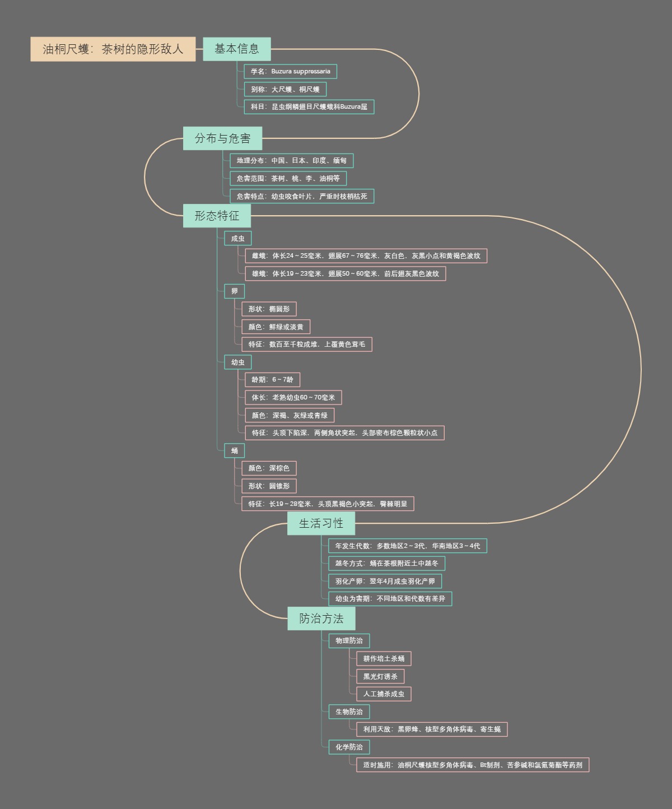The image size is (672, 809).
Task: Select the 分布与危害 topic node
Action: (222, 138)
